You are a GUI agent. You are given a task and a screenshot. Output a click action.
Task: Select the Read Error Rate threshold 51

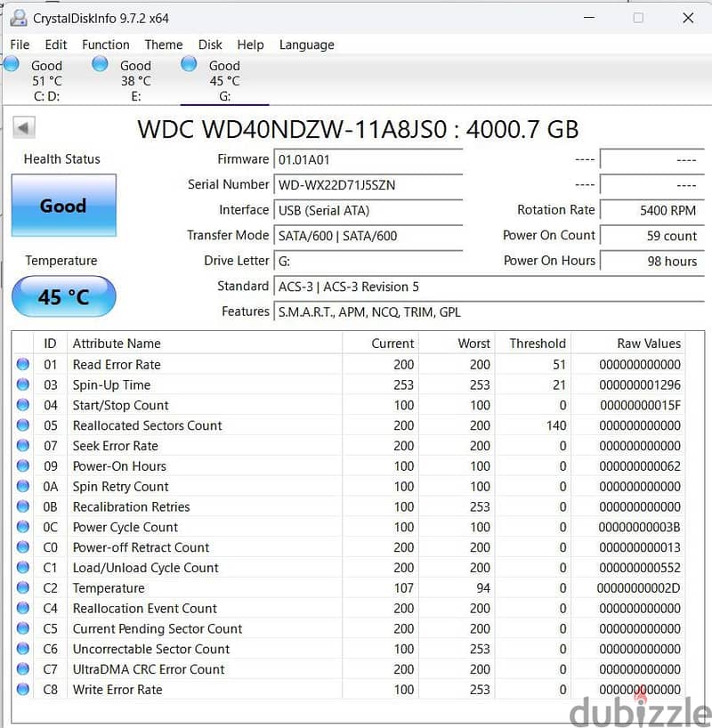click(x=559, y=365)
